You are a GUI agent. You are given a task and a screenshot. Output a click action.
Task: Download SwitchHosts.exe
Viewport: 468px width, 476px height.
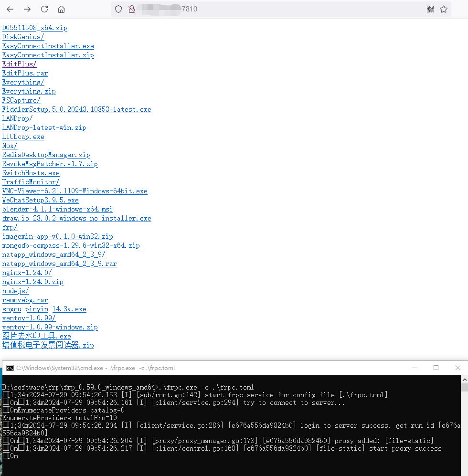(x=31, y=173)
